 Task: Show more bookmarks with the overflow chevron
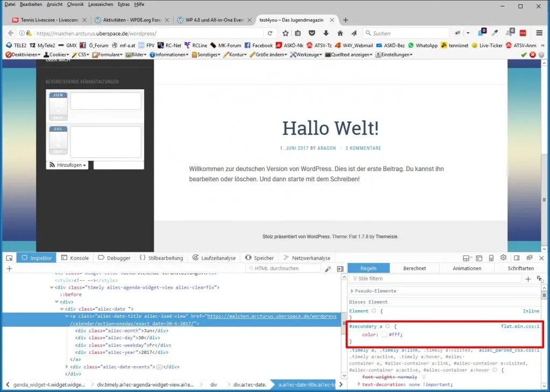543,45
